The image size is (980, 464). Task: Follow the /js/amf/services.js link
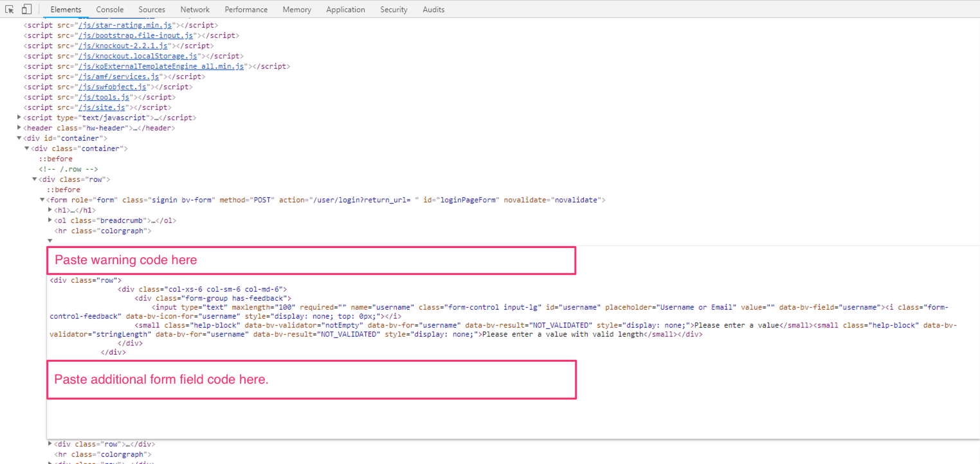(119, 76)
